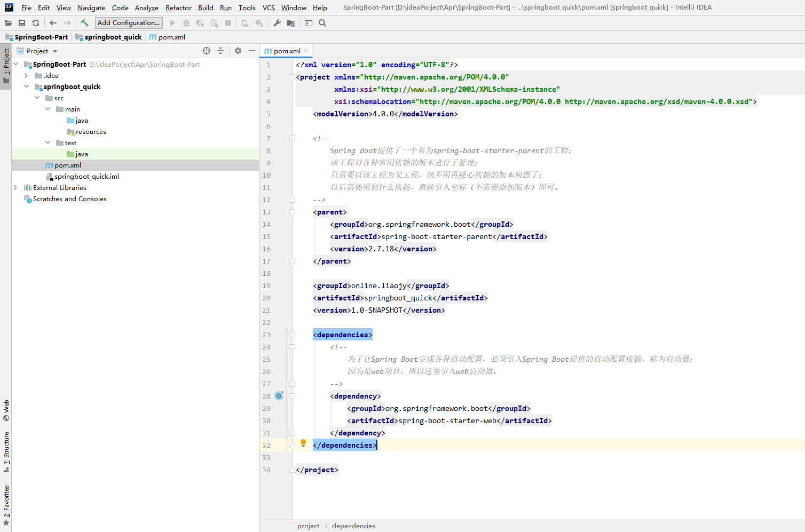Screen dimensions: 805x532
Task: Open the Navigate menu
Action: click(91, 7)
